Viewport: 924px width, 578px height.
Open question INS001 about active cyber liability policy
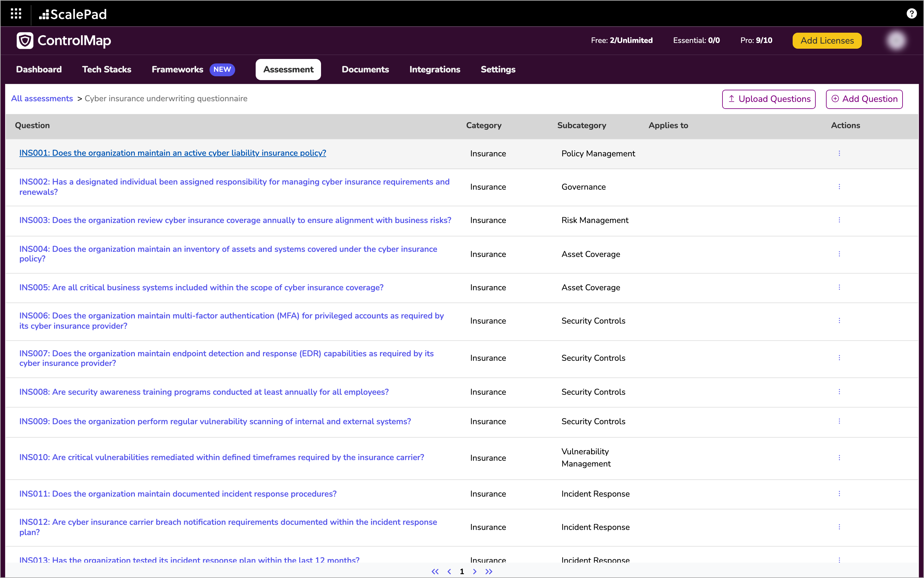[172, 153]
